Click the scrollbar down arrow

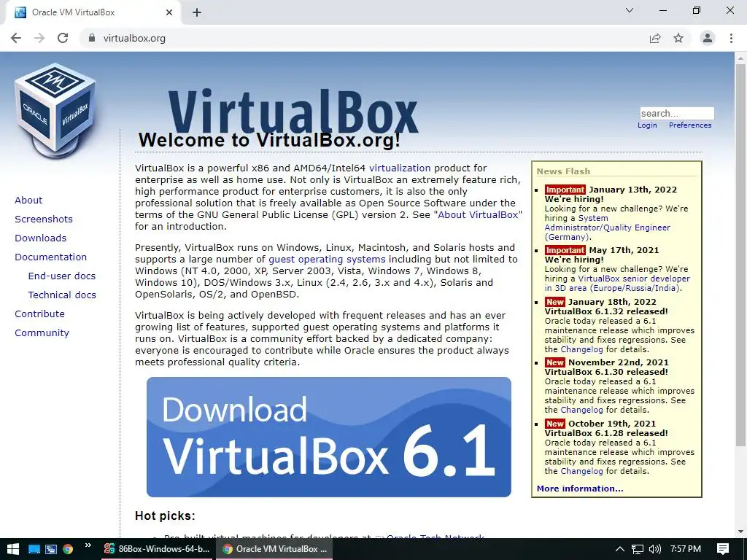(740, 532)
